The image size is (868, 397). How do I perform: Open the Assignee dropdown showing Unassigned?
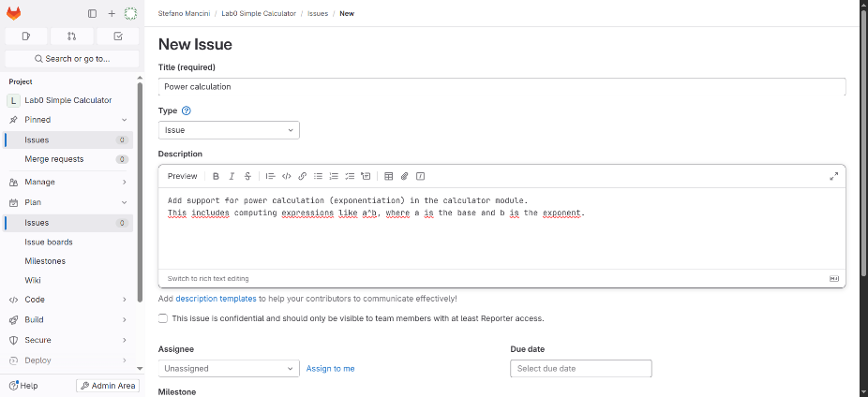coord(229,369)
